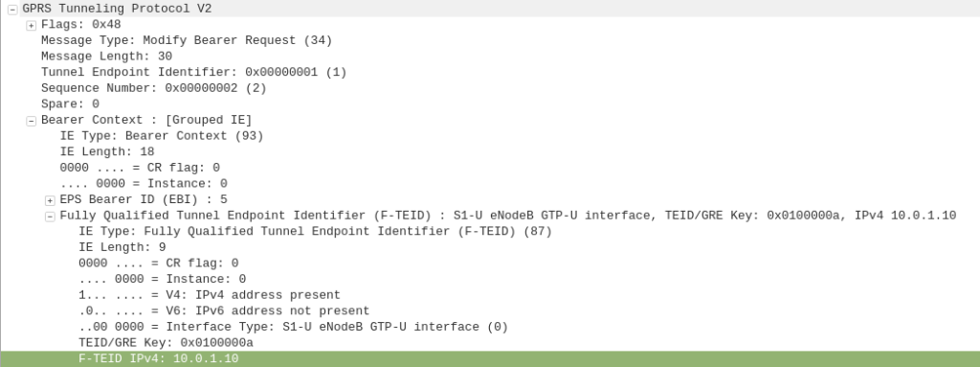This screenshot has width=980, height=367.
Task: Click the IE Type F-TEID (87) row
Action: point(315,232)
